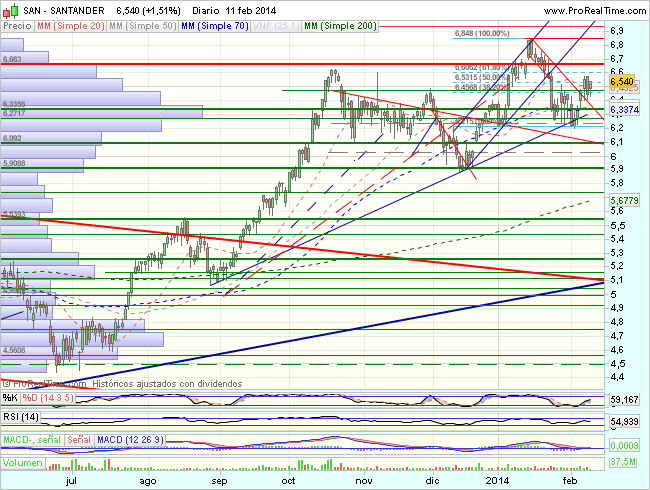
Task: Toggle the MM (Simple 20) moving average label
Action: pos(70,26)
